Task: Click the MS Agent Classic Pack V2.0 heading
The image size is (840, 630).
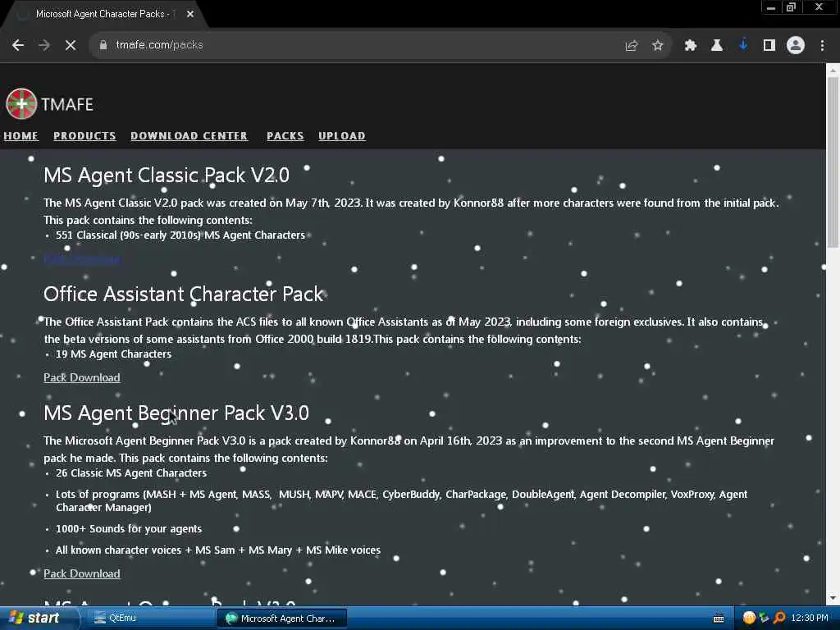Action: pos(167,176)
